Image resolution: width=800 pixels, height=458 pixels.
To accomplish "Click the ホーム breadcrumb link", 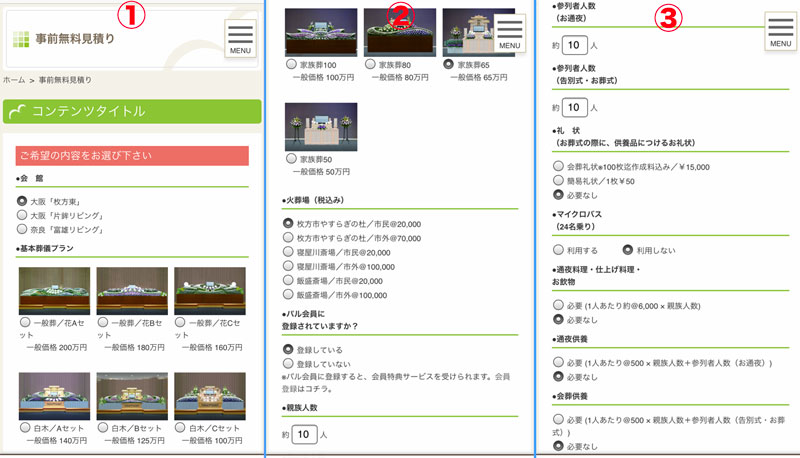I will click(14, 79).
